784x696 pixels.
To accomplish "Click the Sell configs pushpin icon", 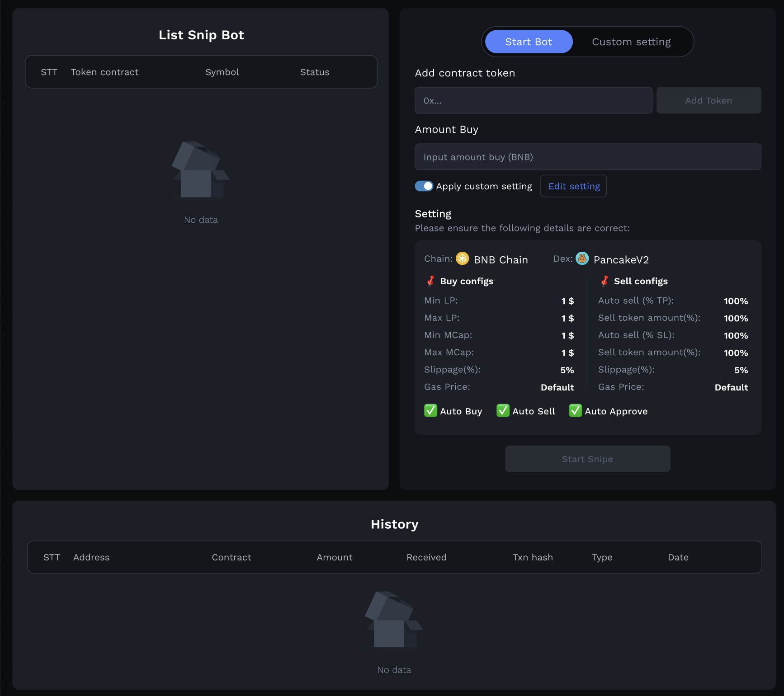I will click(605, 281).
